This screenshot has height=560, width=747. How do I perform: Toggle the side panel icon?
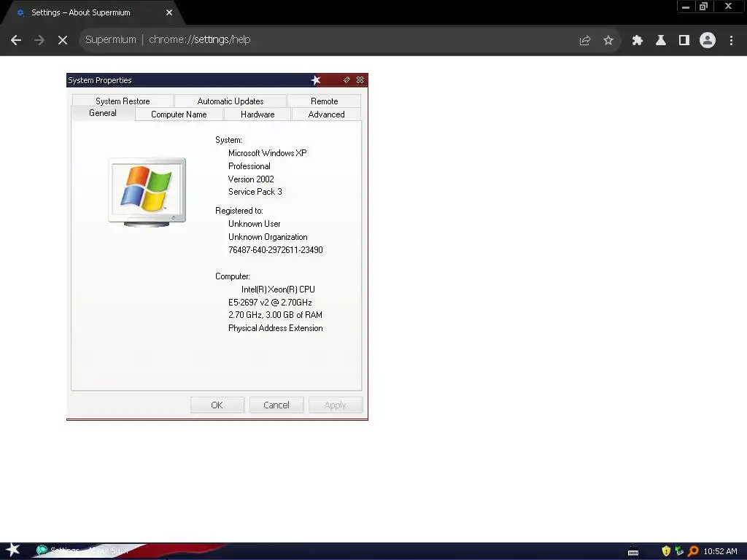(684, 40)
